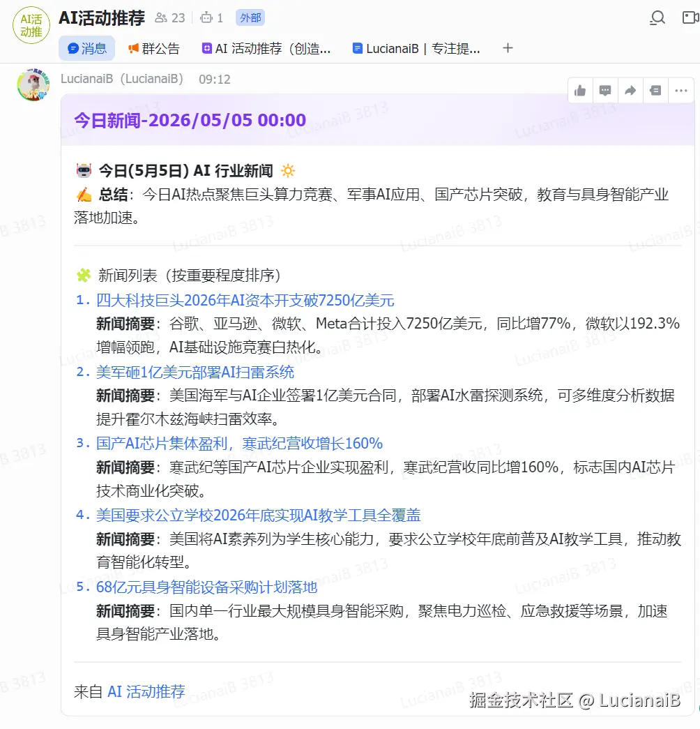Click heading 今日(5月5日) AI 行业新闻

click(x=186, y=171)
